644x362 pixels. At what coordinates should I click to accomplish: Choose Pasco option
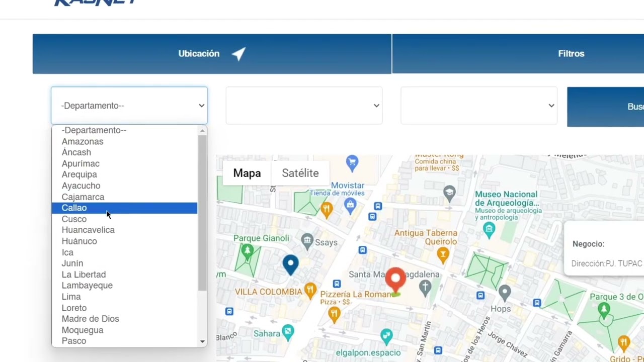[124, 340]
